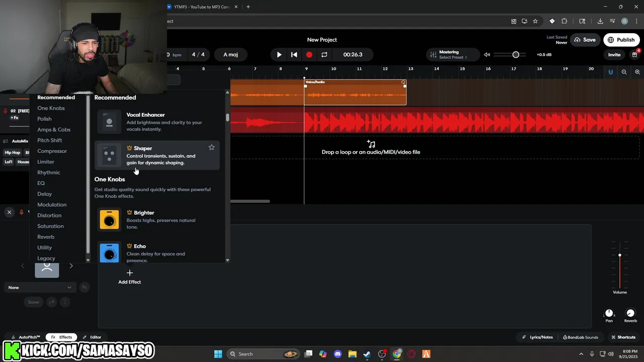Go to previous preset arrow
The width and height of the screenshot is (644, 362).
pos(22,266)
